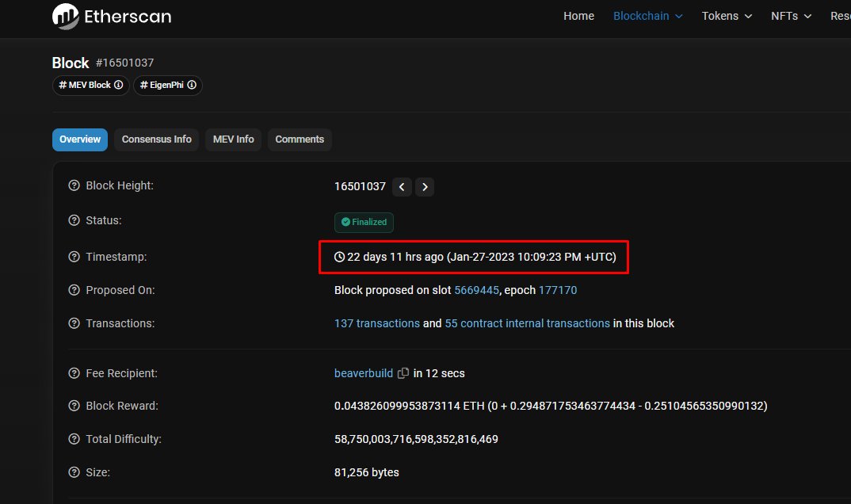Click the Block Height value 16501037
Viewport: 851px width, 504px height.
[360, 187]
